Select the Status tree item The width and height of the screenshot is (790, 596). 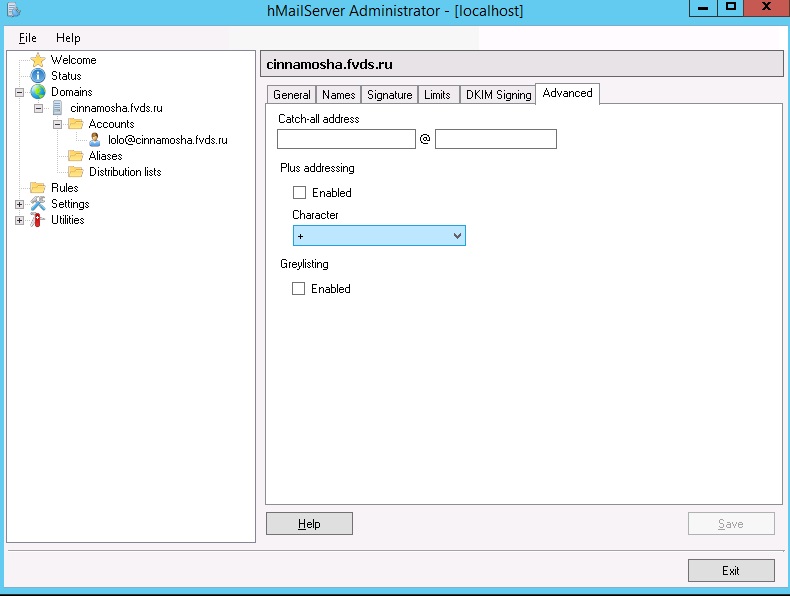66,76
